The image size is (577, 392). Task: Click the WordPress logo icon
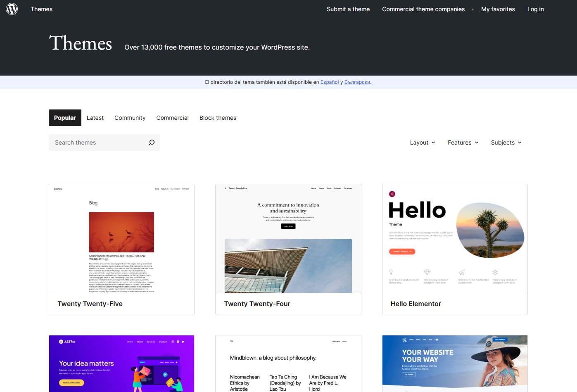coord(12,9)
